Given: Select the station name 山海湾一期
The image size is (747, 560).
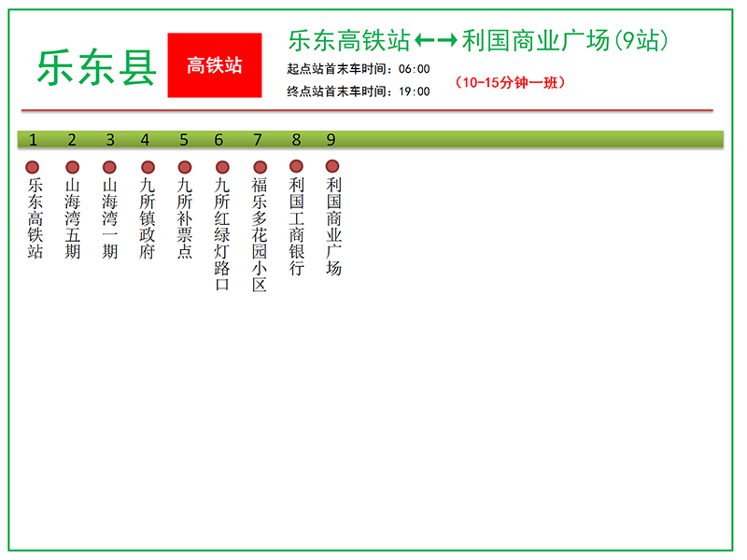Looking at the screenshot, I should point(109,218).
